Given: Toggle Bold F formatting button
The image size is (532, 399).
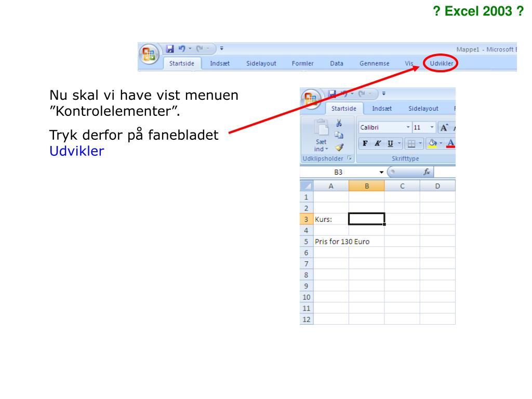Looking at the screenshot, I should [x=365, y=143].
